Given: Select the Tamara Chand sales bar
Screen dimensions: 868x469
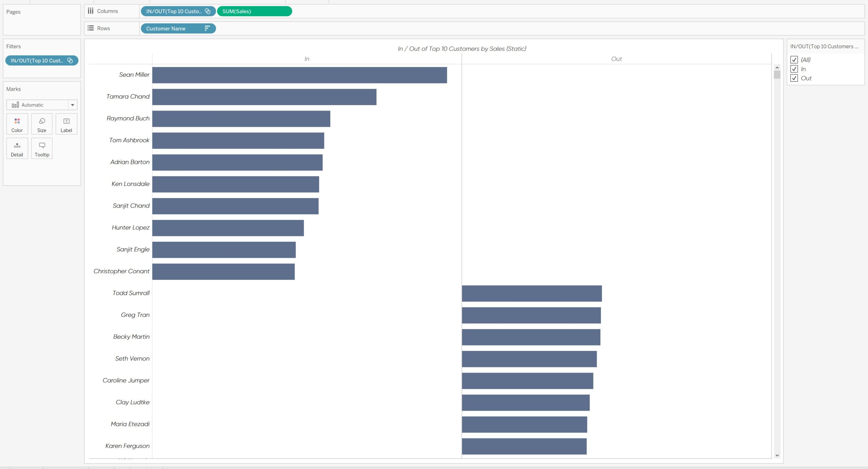Looking at the screenshot, I should coord(264,97).
